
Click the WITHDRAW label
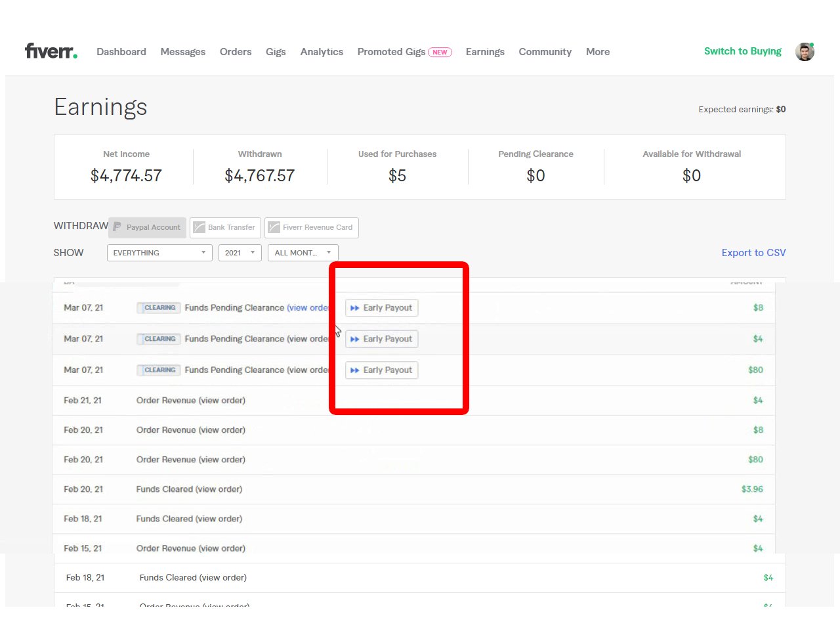[81, 226]
